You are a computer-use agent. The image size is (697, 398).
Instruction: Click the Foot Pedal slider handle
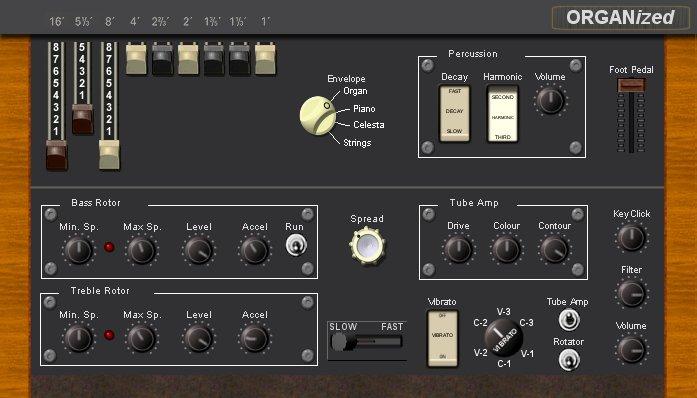coord(631,85)
